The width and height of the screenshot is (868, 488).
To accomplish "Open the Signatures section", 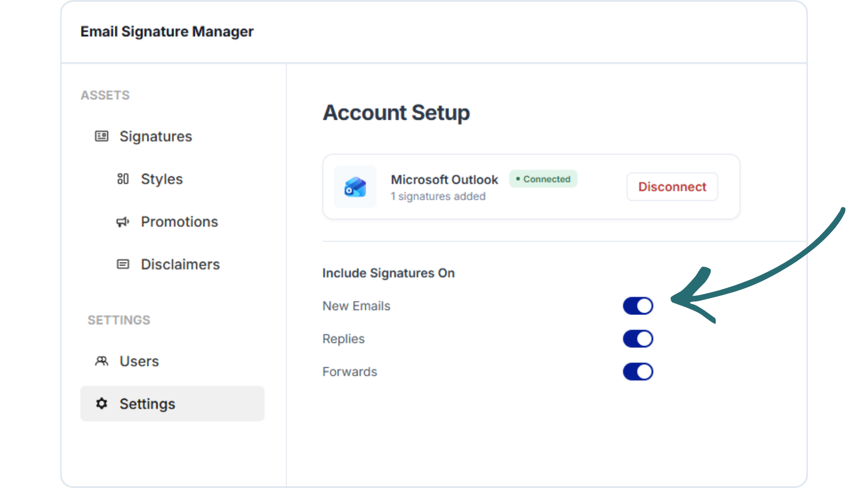I will [156, 136].
